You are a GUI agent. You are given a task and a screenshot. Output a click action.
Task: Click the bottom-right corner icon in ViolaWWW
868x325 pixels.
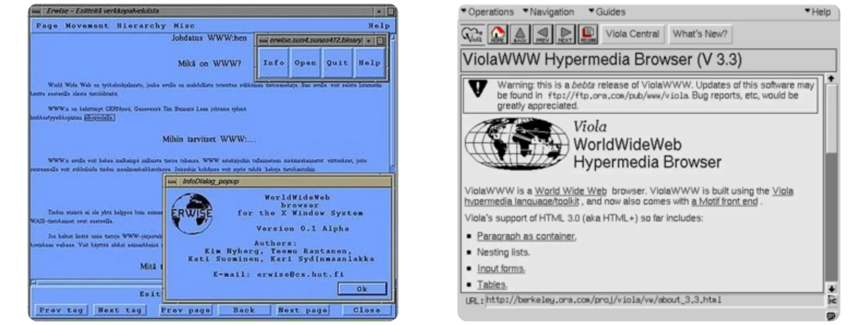[x=832, y=316]
